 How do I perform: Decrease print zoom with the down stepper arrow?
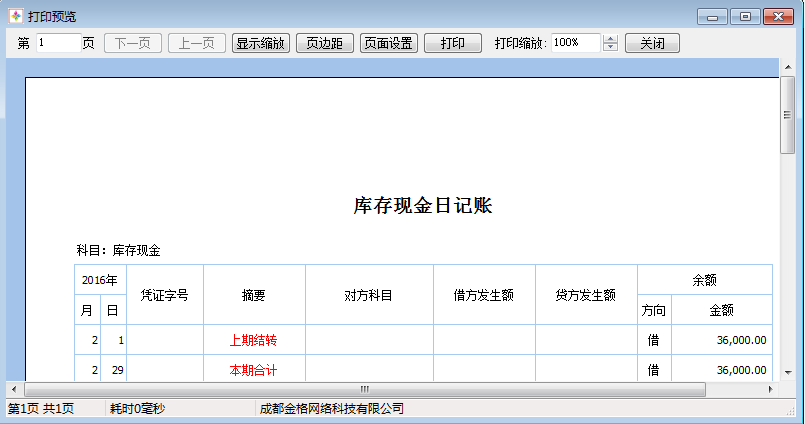point(611,48)
